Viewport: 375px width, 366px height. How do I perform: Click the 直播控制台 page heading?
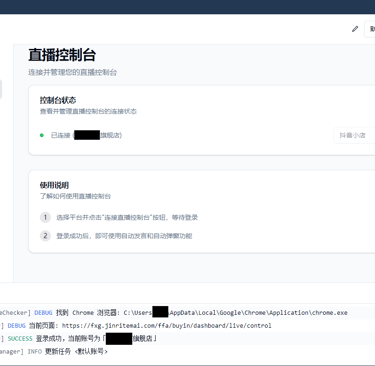point(62,55)
